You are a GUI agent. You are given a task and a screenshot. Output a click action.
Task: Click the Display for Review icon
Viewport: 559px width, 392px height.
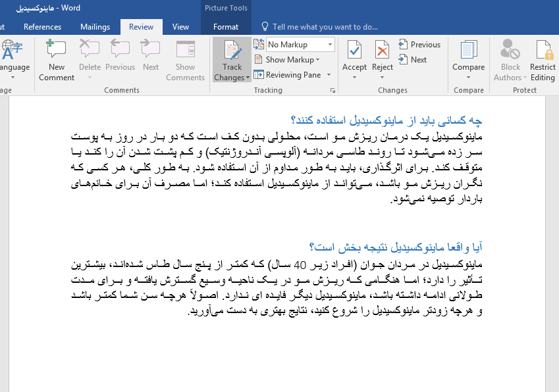[x=259, y=44]
